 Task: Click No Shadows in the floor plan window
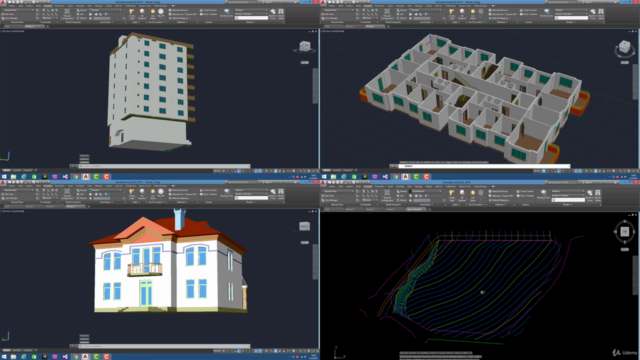click(x=462, y=13)
